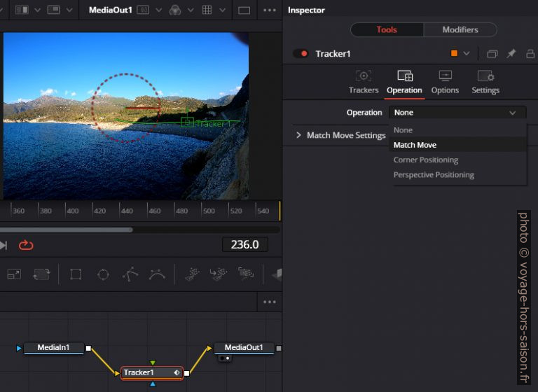Open the Modifiers panel in Inspector
The height and width of the screenshot is (392, 538).
pos(460,30)
